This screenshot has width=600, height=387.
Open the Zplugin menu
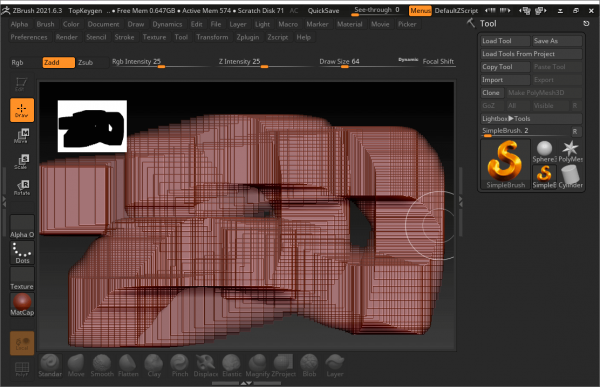(248, 37)
